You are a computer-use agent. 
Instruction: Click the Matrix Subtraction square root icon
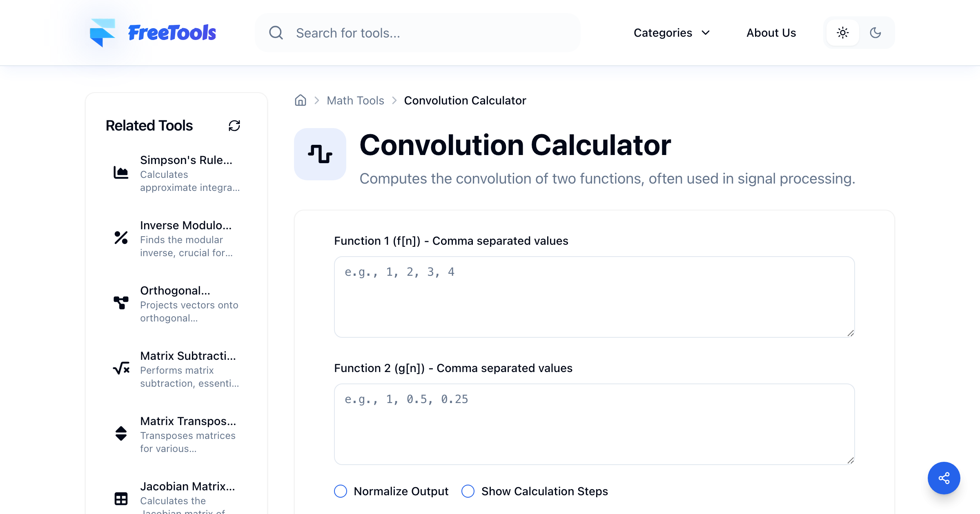click(x=121, y=368)
